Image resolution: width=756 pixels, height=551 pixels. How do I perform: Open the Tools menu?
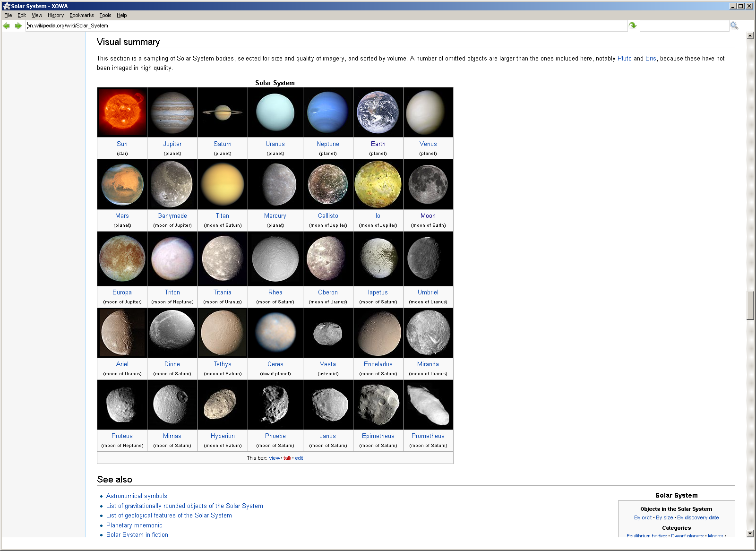click(x=105, y=15)
